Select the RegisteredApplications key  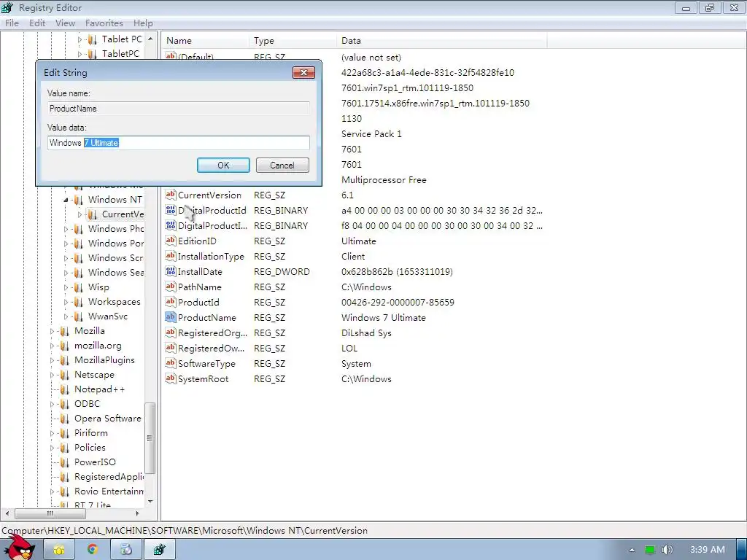click(109, 477)
